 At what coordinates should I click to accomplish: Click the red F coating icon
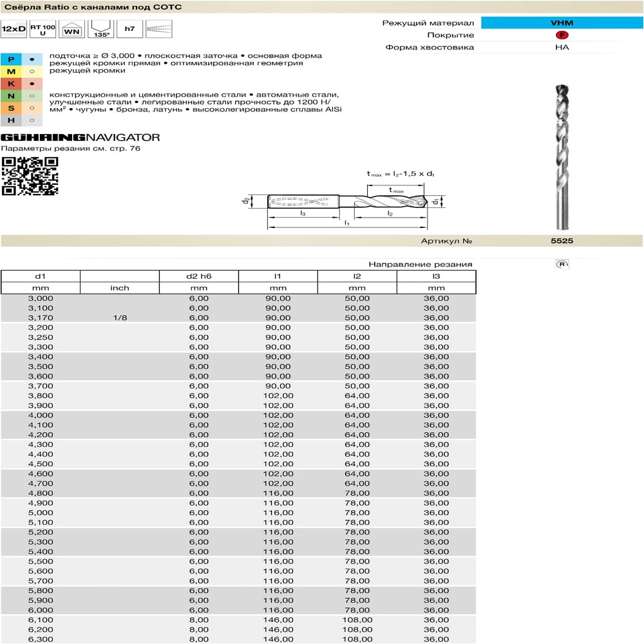tap(562, 35)
